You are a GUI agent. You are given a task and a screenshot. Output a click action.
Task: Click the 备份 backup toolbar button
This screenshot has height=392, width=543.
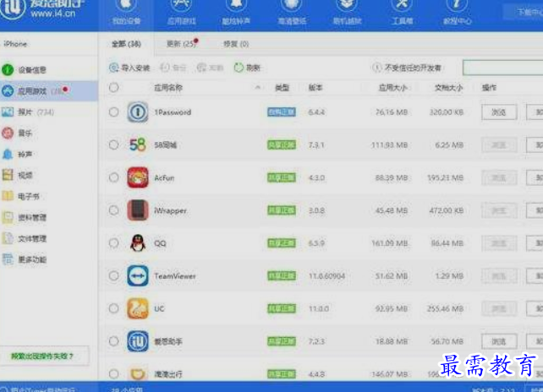tap(173, 68)
